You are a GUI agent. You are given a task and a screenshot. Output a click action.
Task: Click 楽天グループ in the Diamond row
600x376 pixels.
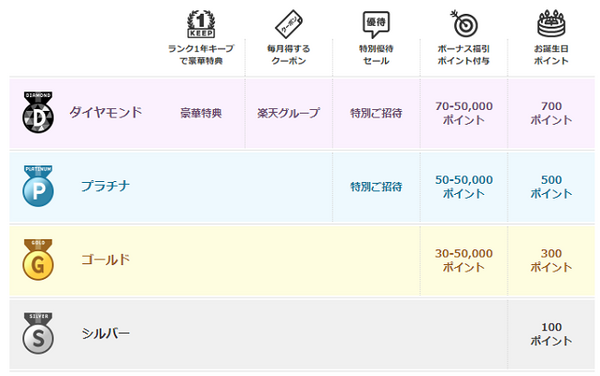coord(289,113)
